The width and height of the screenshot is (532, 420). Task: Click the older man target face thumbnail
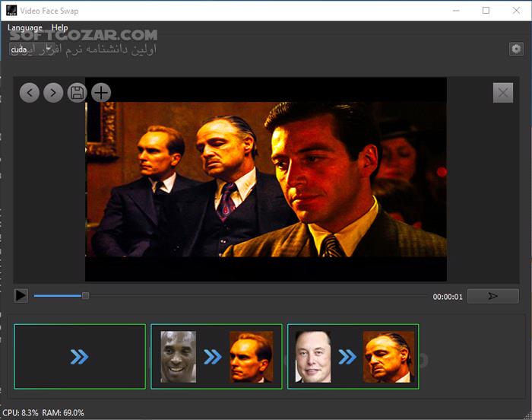[389, 357]
